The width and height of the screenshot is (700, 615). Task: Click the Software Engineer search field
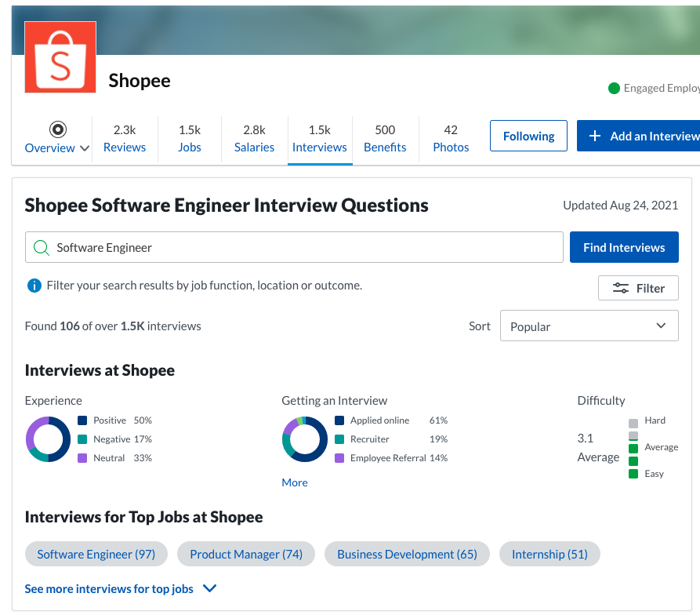(294, 247)
